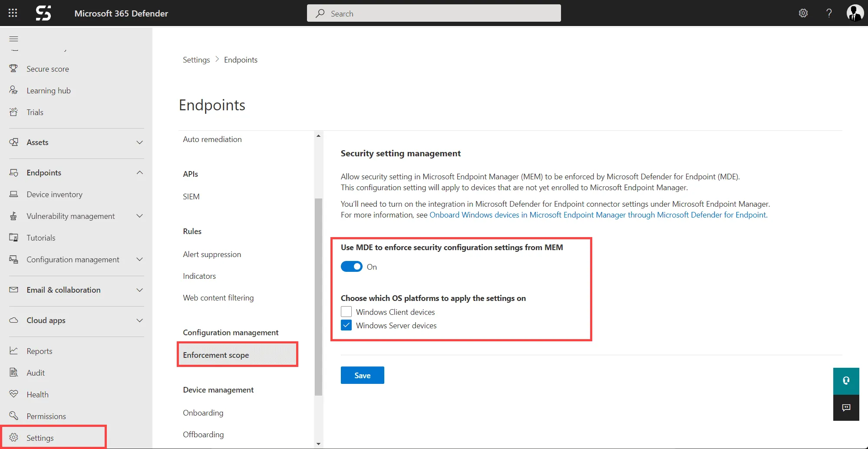
Task: Click the Endpoints device icon in sidebar
Action: tap(14, 172)
